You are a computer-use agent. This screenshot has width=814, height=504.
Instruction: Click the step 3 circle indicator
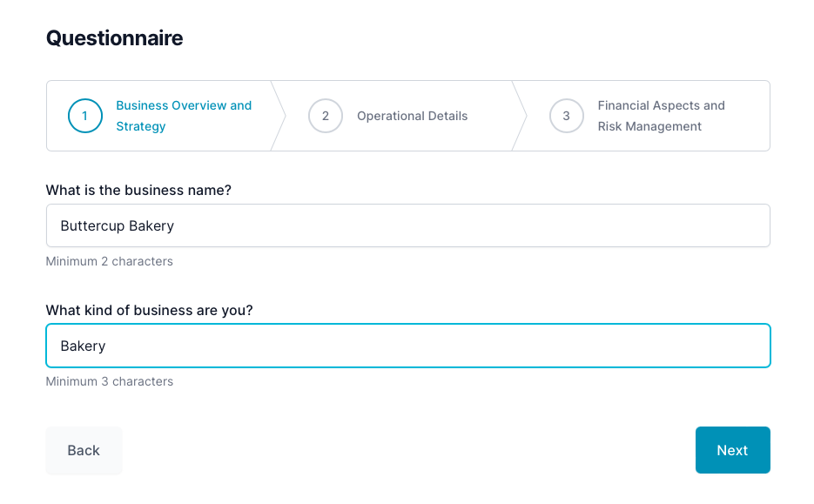tap(567, 116)
